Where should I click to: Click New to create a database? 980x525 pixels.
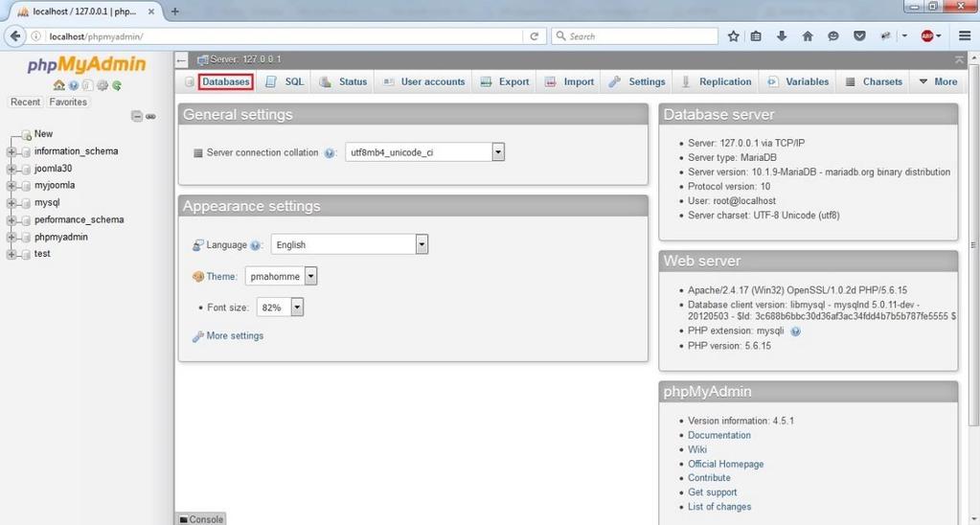(43, 134)
